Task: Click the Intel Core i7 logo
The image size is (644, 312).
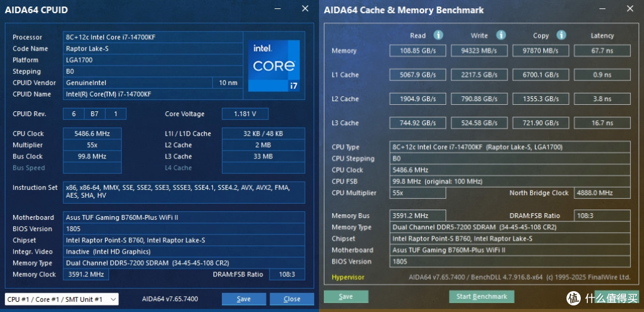Action: coord(274,65)
